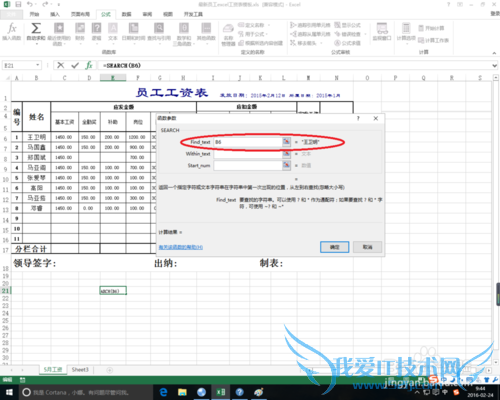Click the Undo arrow icon
500x400 pixels.
pos(30,5)
